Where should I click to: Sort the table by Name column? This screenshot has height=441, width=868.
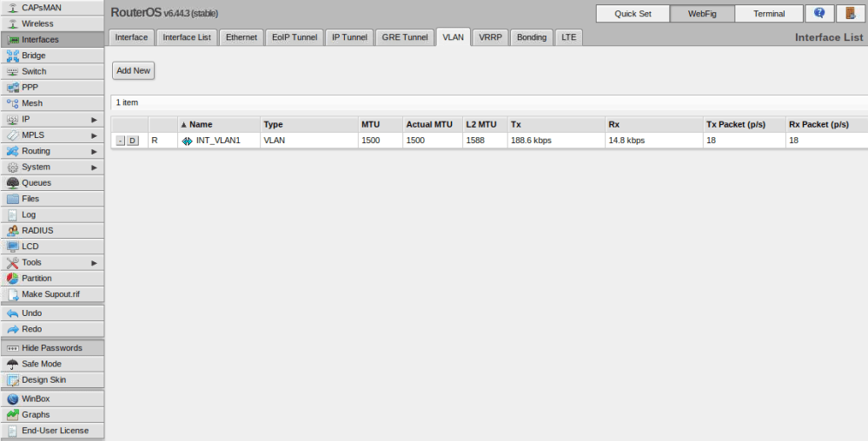[219, 124]
